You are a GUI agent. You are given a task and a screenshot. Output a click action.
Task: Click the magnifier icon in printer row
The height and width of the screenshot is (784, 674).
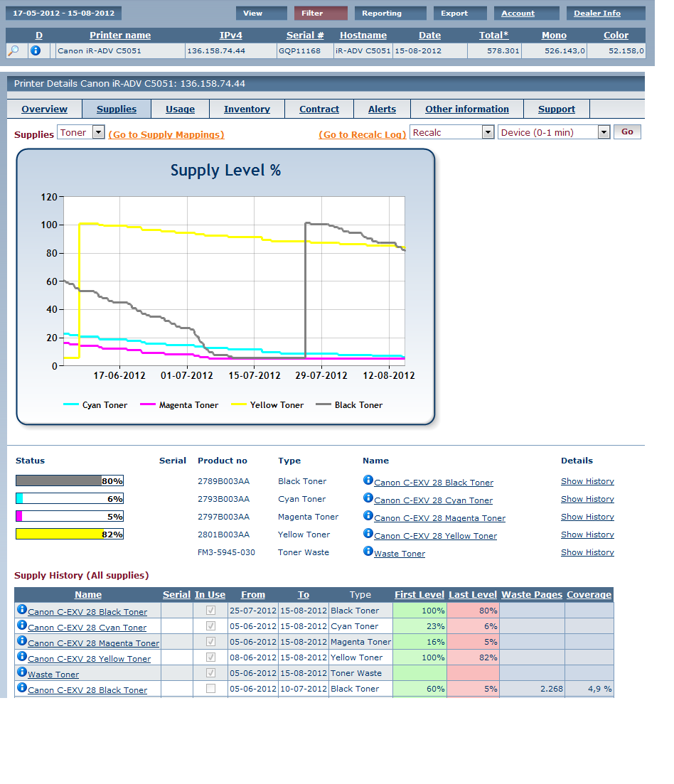click(14, 50)
